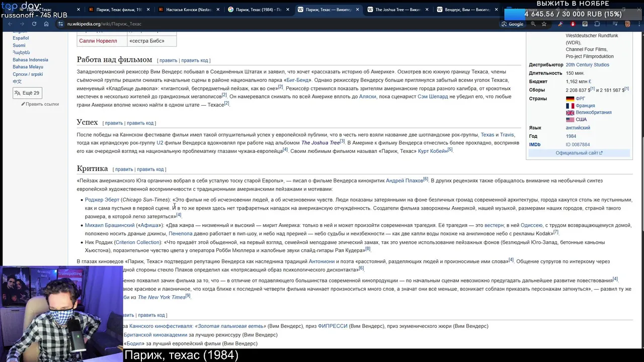
Task: Open the 1984 year link in infobox
Action: tap(571, 136)
